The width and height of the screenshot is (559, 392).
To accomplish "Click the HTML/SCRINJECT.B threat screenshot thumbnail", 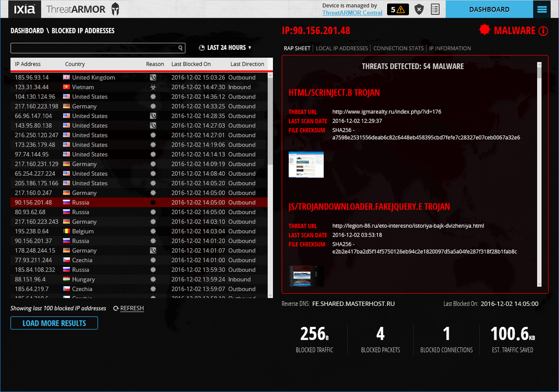I will click(x=306, y=164).
